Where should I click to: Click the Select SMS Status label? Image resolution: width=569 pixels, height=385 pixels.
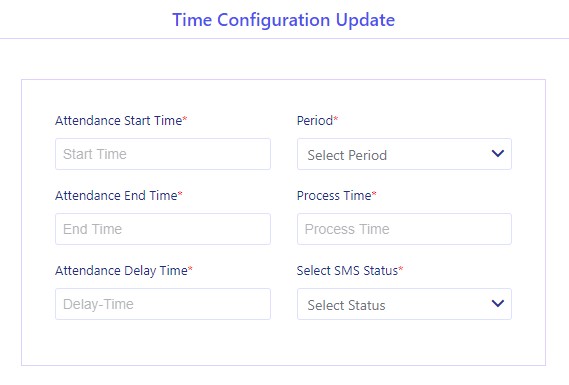[x=347, y=271]
